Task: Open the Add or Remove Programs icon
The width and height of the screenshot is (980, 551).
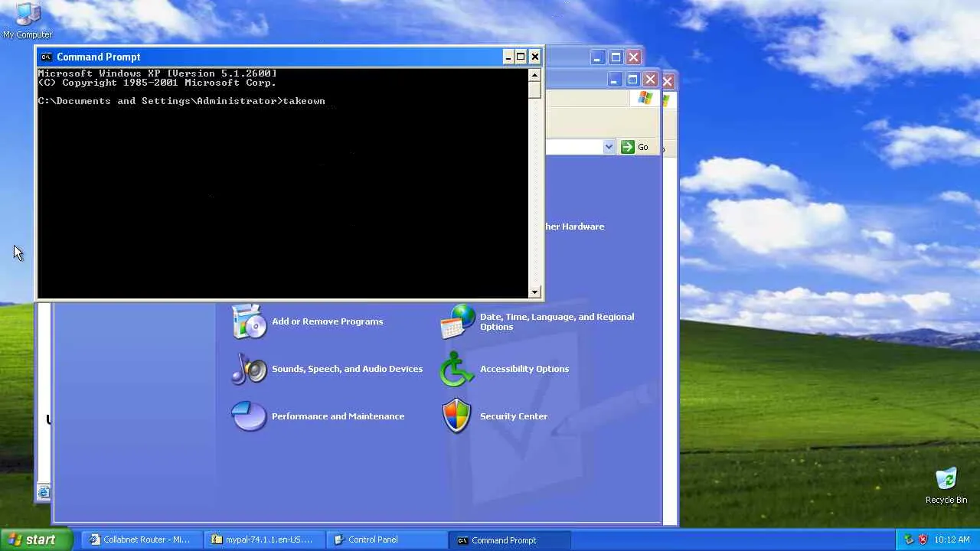Action: (249, 321)
